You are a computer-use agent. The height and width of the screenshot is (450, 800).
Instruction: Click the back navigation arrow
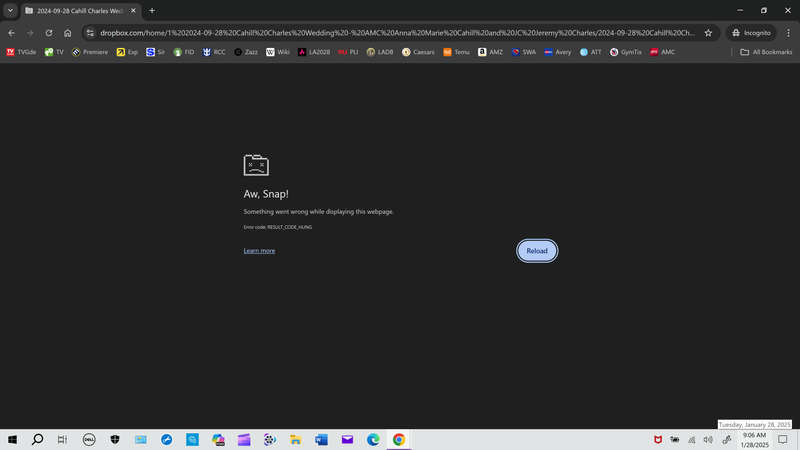pyautogui.click(x=11, y=32)
